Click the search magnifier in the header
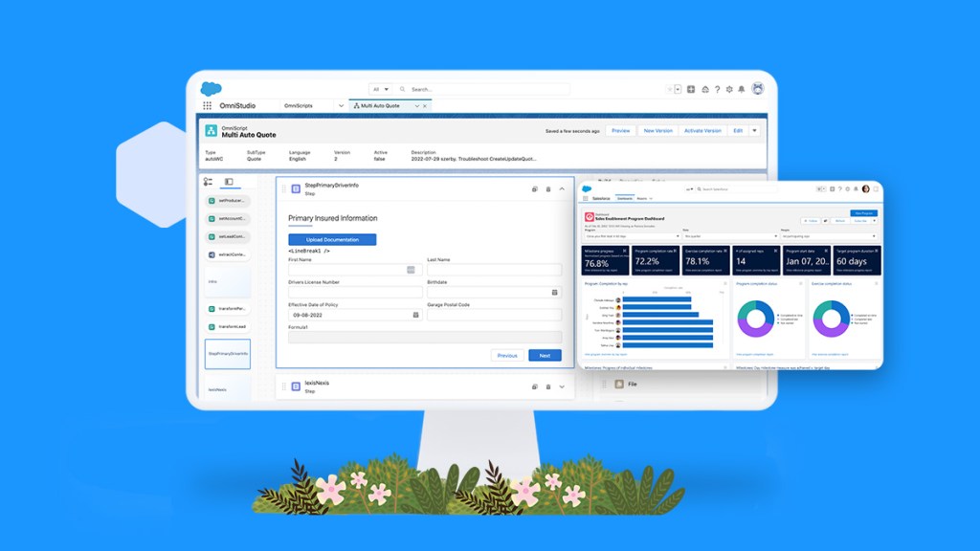This screenshot has height=551, width=980. 401,87
